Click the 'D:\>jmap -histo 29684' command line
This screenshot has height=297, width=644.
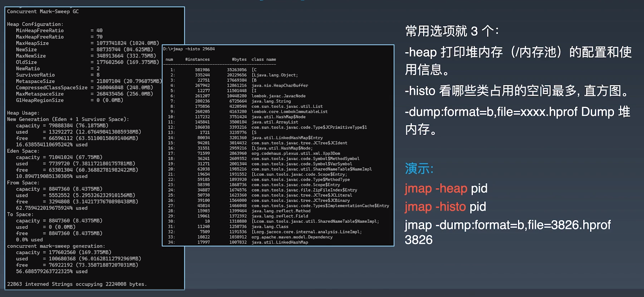pyautogui.click(x=189, y=49)
